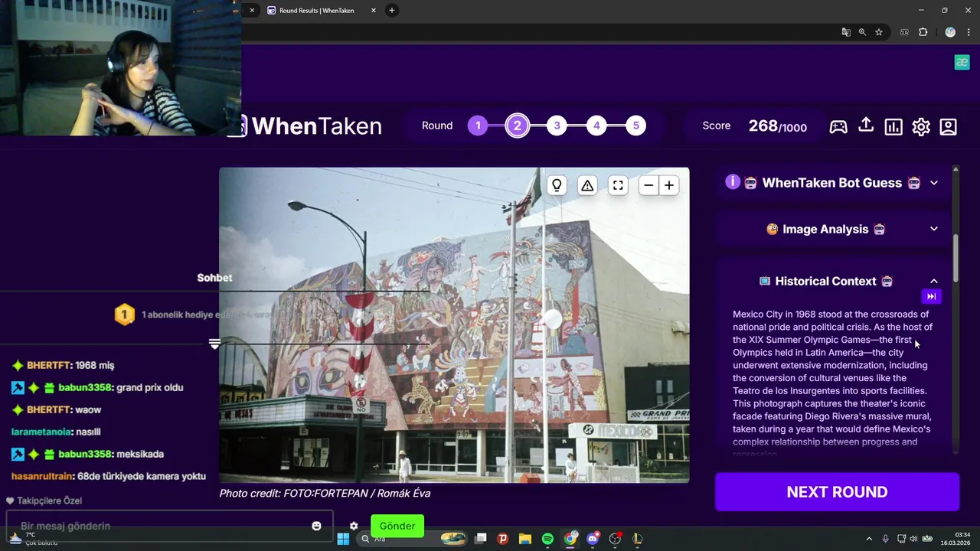Image resolution: width=980 pixels, height=551 pixels.
Task: Open Discord from the taskbar
Action: (593, 539)
